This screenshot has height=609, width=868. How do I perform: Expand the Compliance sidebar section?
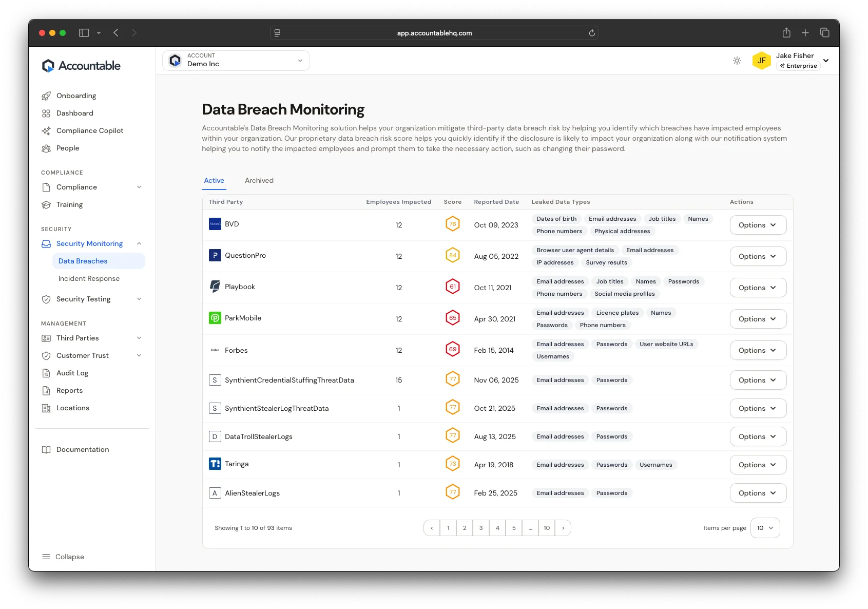pos(139,187)
